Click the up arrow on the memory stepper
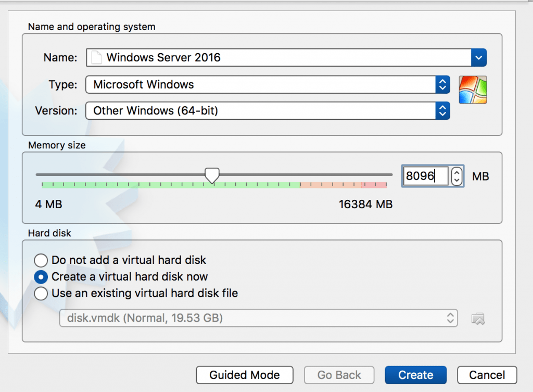 click(x=456, y=172)
